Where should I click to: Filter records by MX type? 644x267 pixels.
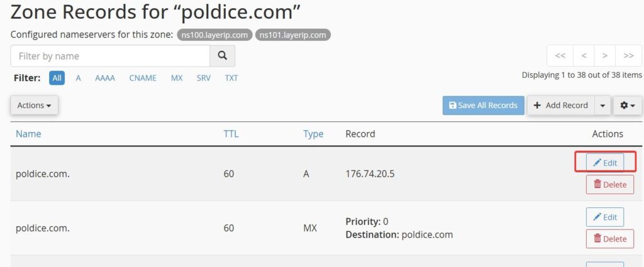click(177, 79)
